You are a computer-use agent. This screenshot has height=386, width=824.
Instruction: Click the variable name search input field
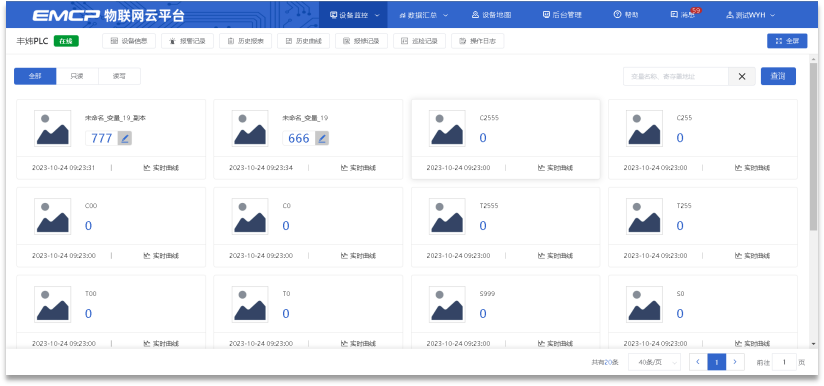pos(676,76)
